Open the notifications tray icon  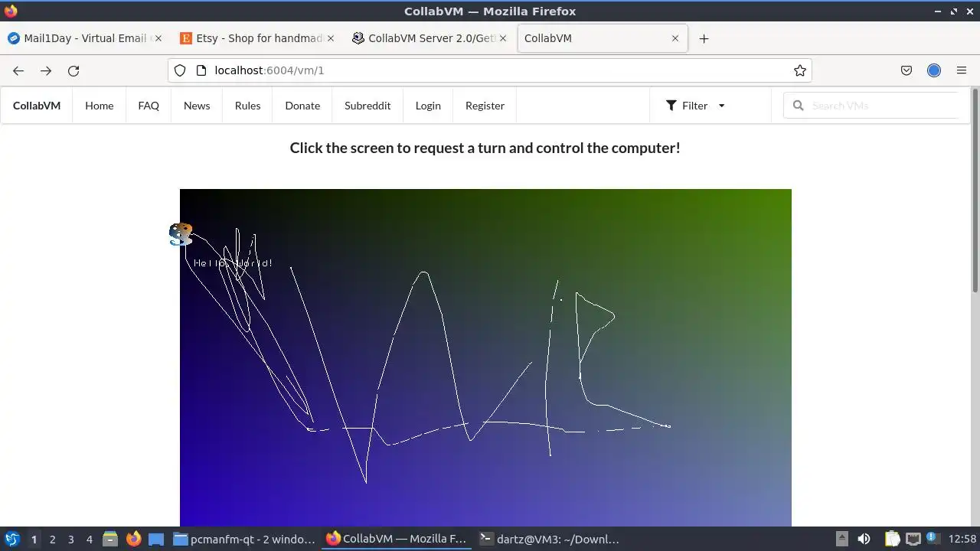click(x=933, y=539)
